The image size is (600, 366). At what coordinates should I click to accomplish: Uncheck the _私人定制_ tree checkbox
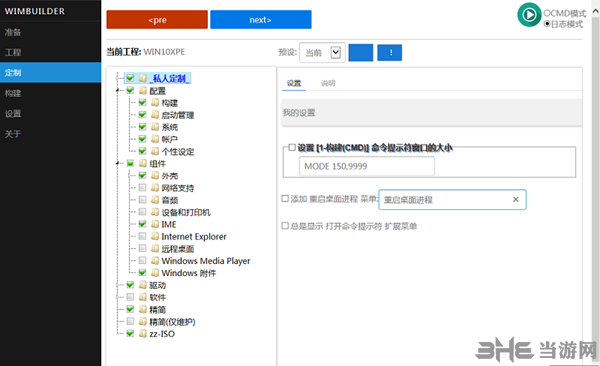(130, 78)
